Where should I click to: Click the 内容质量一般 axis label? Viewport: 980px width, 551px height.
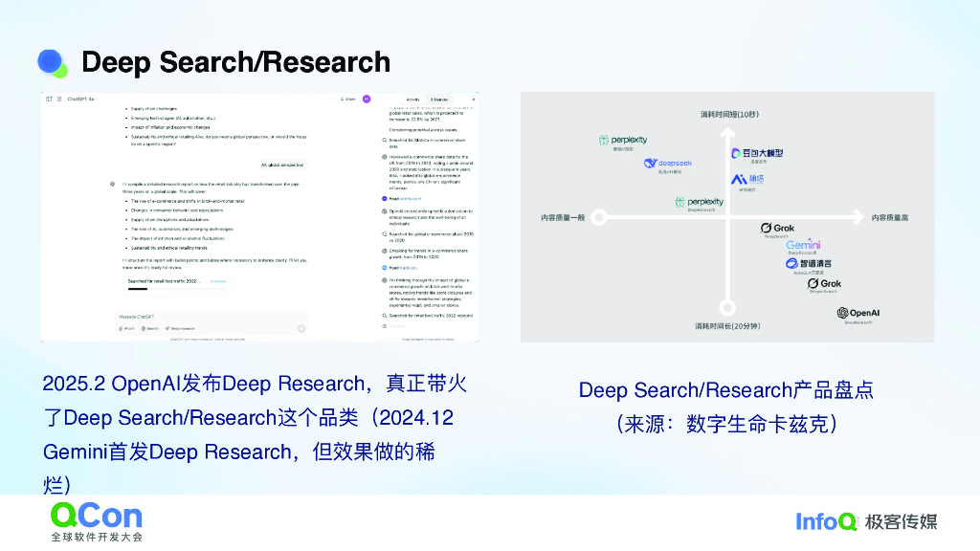(x=563, y=217)
